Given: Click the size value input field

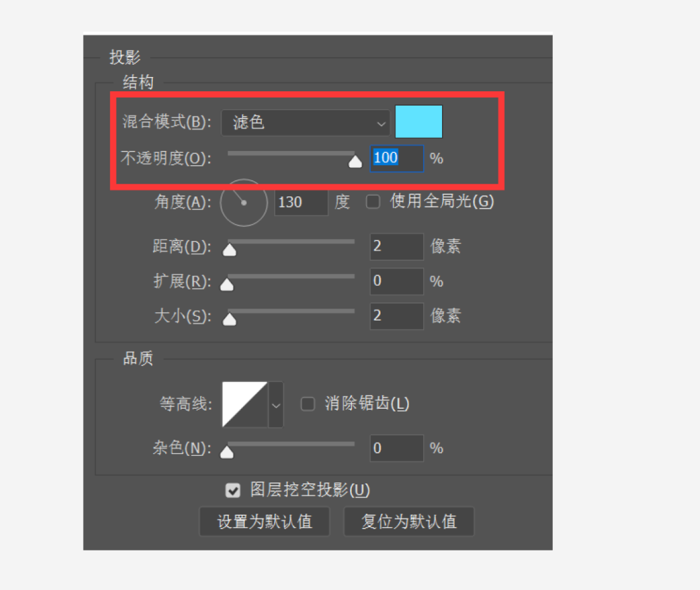Looking at the screenshot, I should pos(397,316).
